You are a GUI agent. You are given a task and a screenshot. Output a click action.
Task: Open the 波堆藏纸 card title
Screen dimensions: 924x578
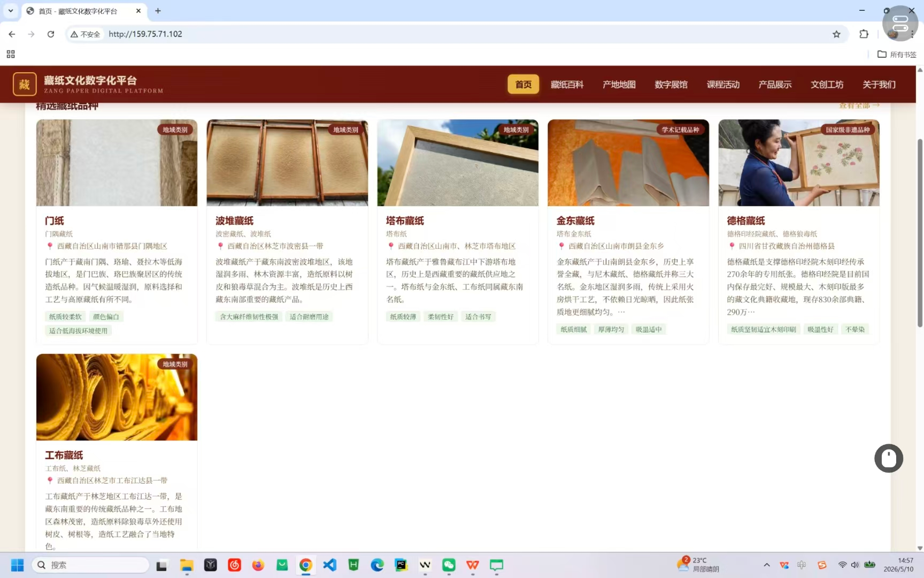click(234, 220)
